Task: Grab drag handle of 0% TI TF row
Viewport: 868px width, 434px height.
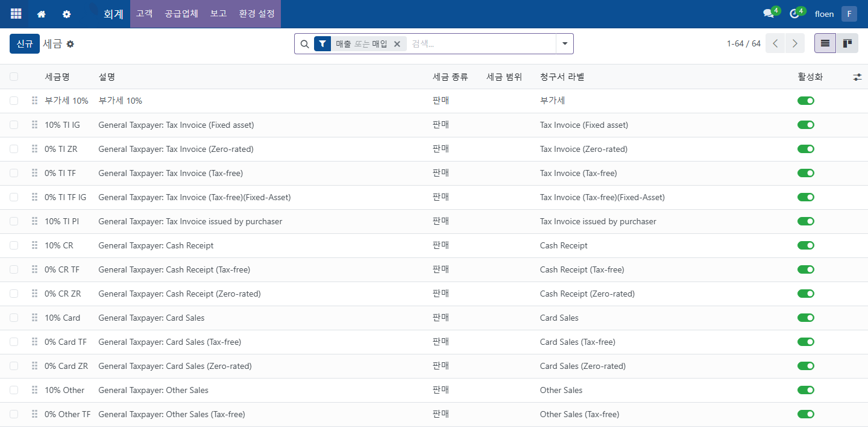Action: [34, 173]
